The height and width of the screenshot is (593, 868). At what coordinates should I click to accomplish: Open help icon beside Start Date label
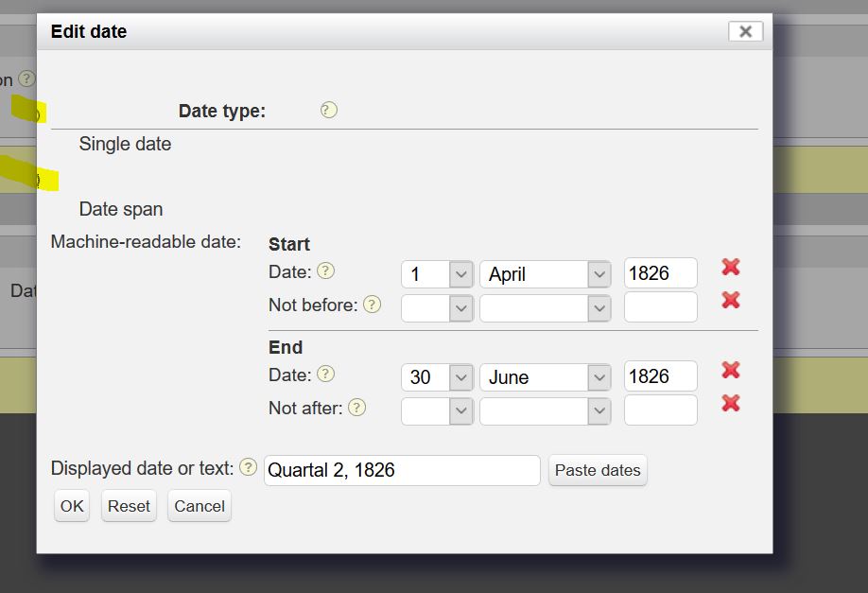[325, 270]
